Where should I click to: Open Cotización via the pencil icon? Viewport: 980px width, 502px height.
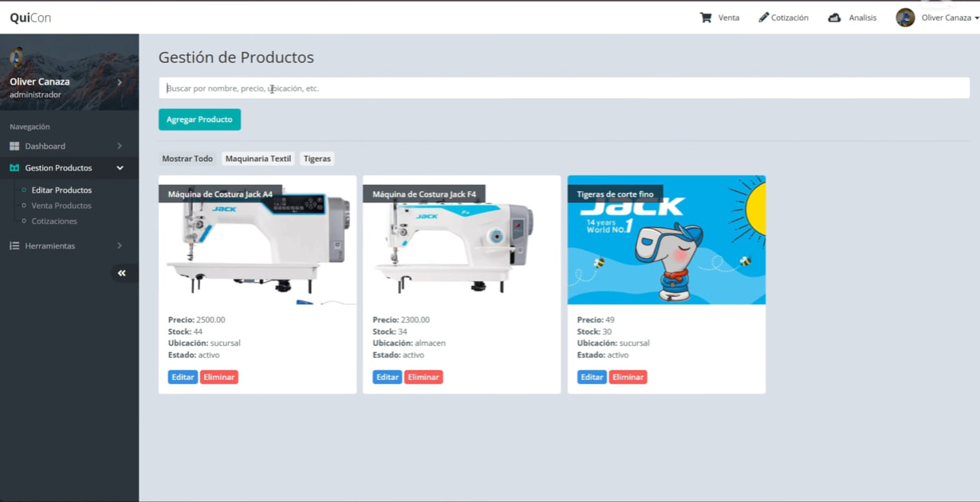pyautogui.click(x=763, y=17)
